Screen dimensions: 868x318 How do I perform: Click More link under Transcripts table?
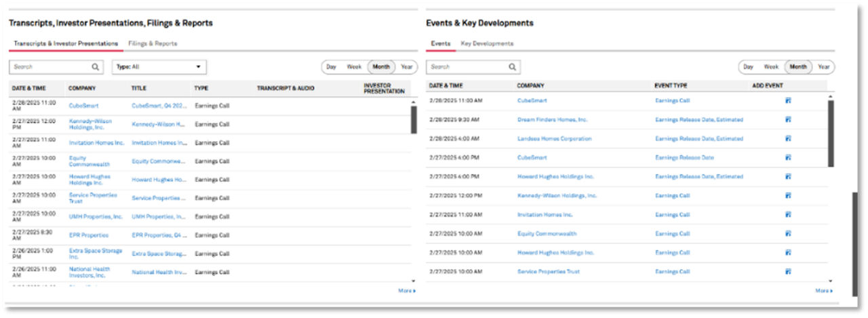407,291
